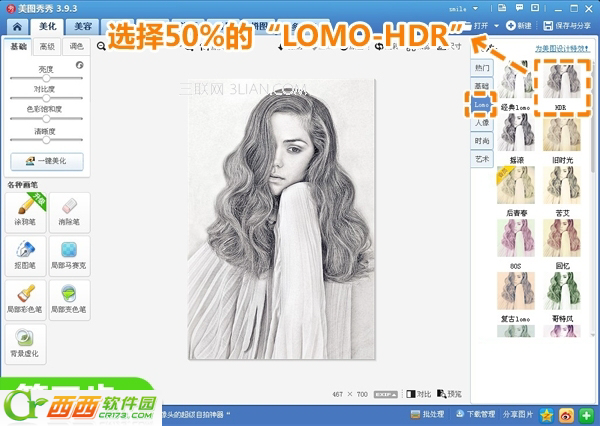
Task: Open 批处理 batch processing
Action: [427, 414]
